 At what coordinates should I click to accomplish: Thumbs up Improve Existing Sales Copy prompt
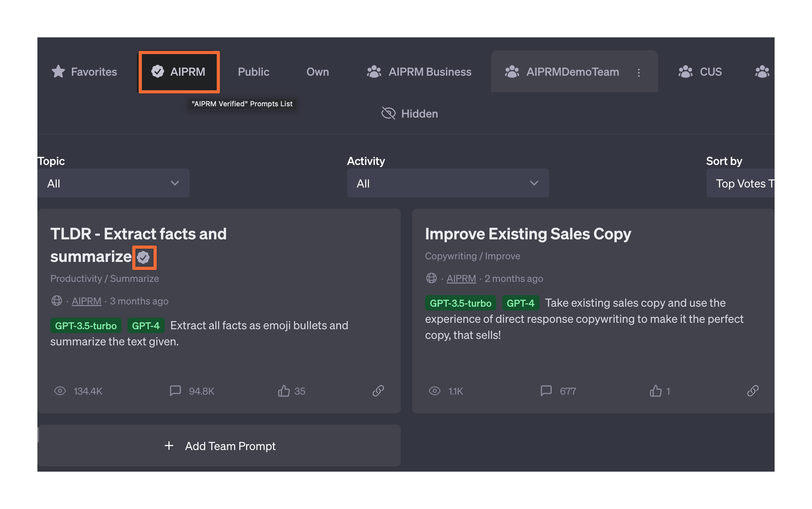coord(655,391)
